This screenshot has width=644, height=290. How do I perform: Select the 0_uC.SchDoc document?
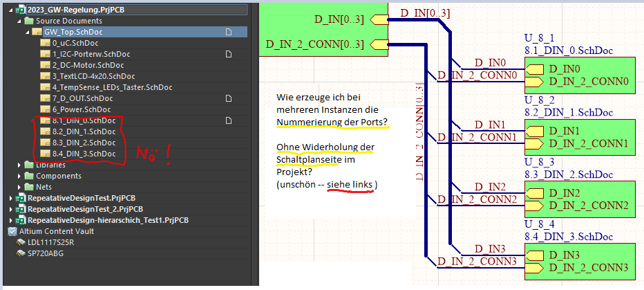pyautogui.click(x=75, y=43)
